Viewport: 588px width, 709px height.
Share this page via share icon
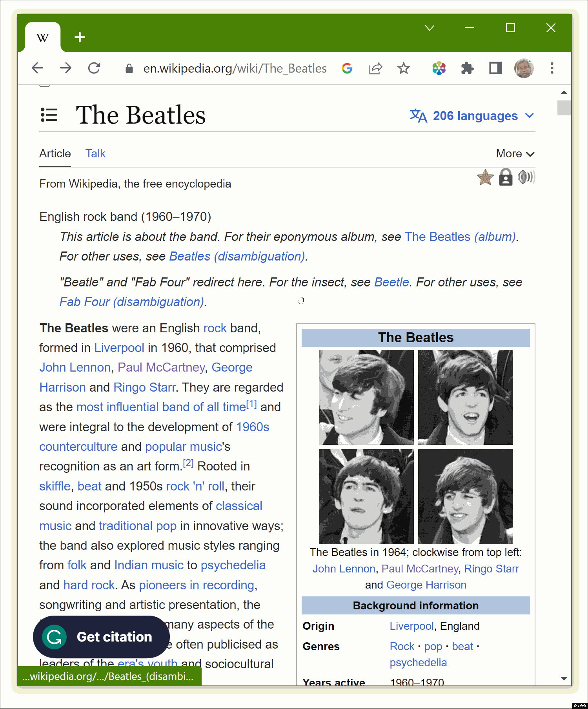pos(375,68)
